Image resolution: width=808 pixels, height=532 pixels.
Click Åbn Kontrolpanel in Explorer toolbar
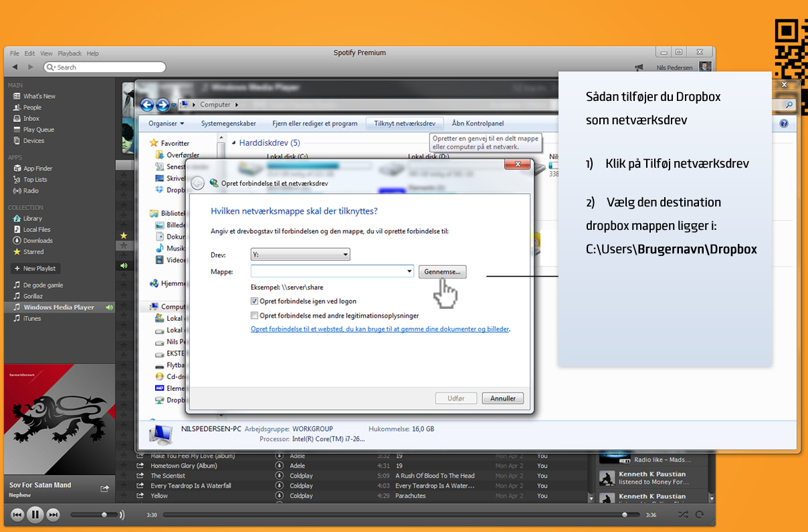tap(478, 124)
